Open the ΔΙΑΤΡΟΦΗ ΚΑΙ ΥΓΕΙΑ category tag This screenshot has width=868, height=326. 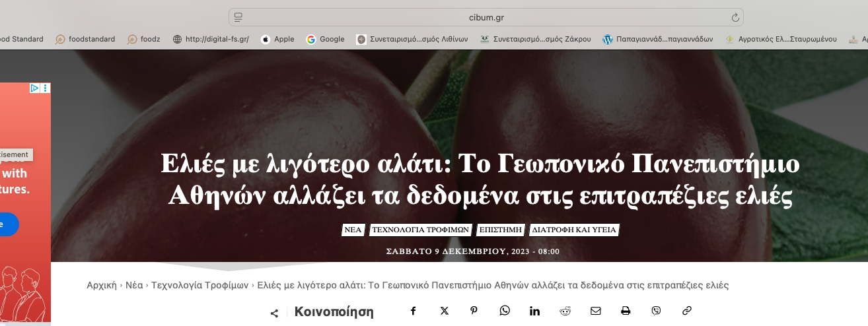point(574,230)
